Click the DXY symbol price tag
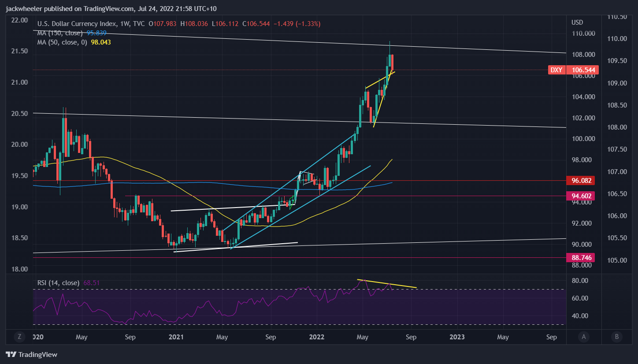The image size is (638, 364). point(556,70)
